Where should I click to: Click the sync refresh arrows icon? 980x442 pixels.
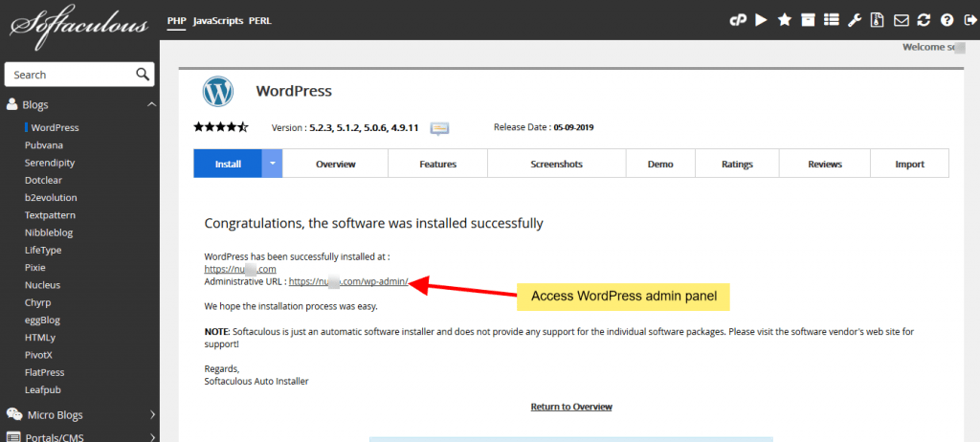click(924, 20)
